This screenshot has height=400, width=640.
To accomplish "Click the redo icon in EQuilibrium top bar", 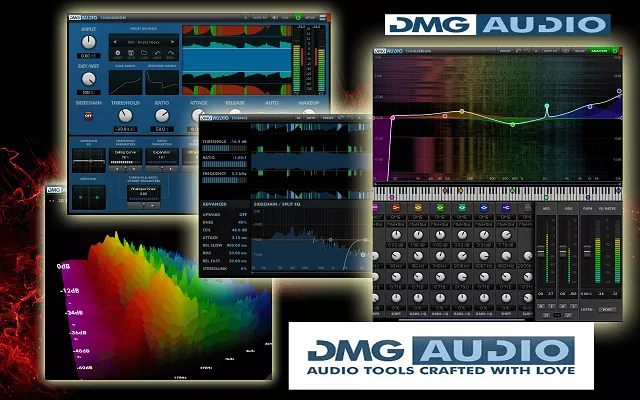I will tap(527, 51).
